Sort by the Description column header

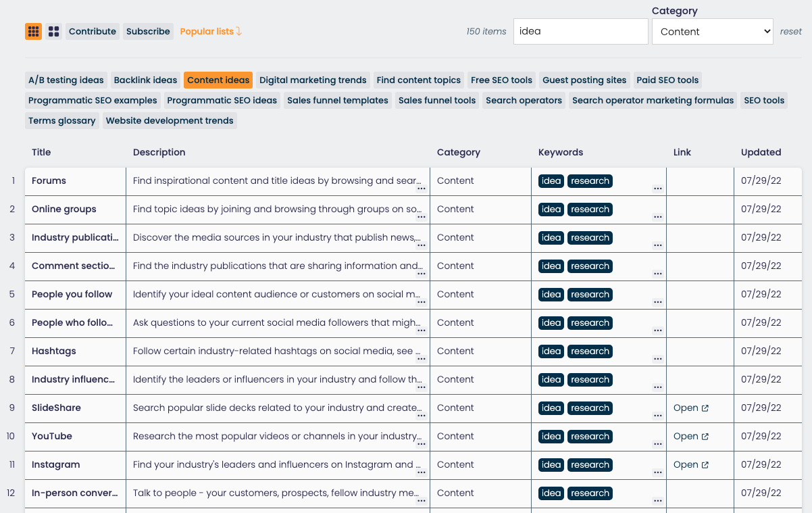(159, 152)
